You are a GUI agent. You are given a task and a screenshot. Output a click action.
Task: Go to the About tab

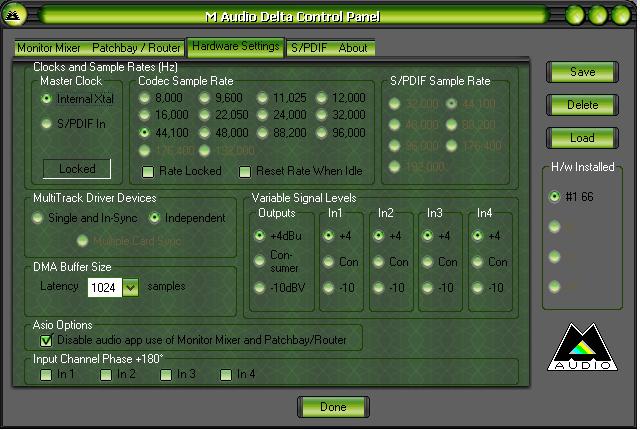353,48
